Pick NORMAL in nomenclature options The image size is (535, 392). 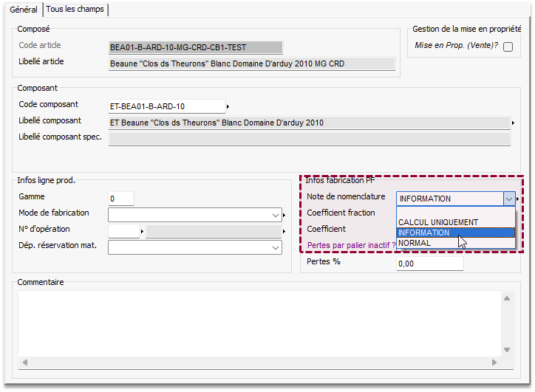pos(415,243)
